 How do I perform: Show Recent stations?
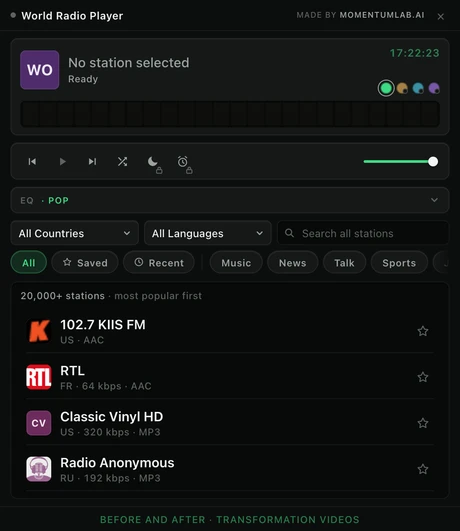(x=159, y=262)
